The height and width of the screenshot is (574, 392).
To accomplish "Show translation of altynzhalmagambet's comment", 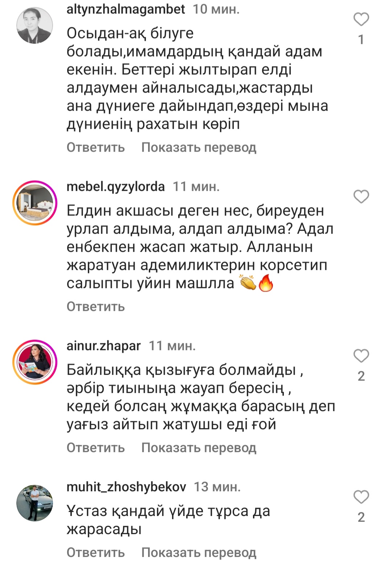I will 199,147.
